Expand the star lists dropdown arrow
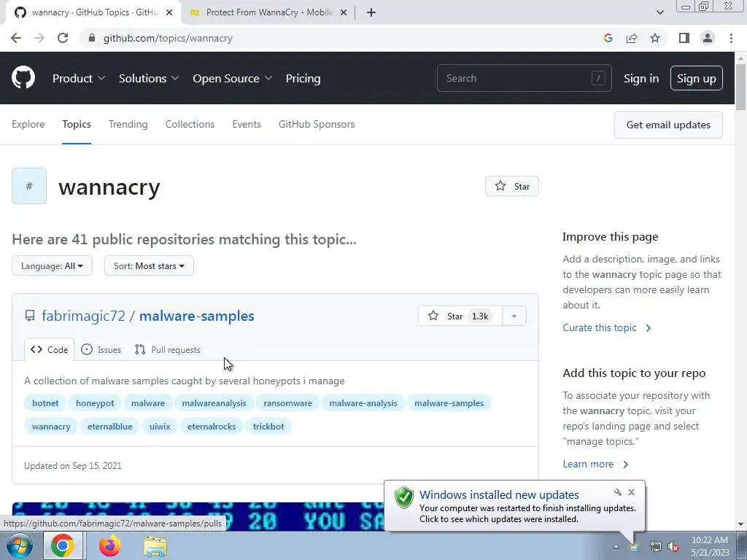747x560 pixels. tap(514, 316)
